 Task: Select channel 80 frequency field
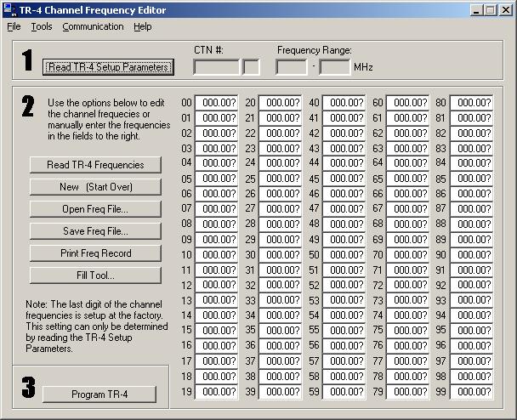[x=471, y=103]
